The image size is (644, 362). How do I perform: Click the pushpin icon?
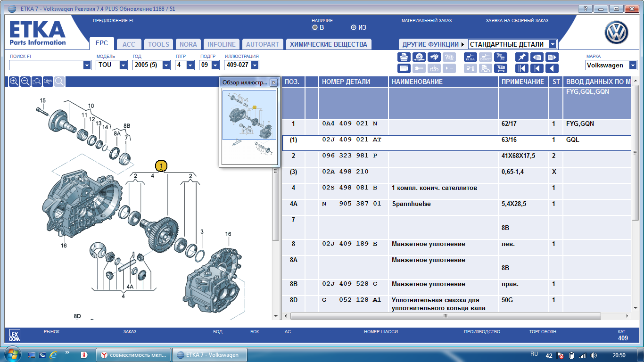pyautogui.click(x=521, y=57)
